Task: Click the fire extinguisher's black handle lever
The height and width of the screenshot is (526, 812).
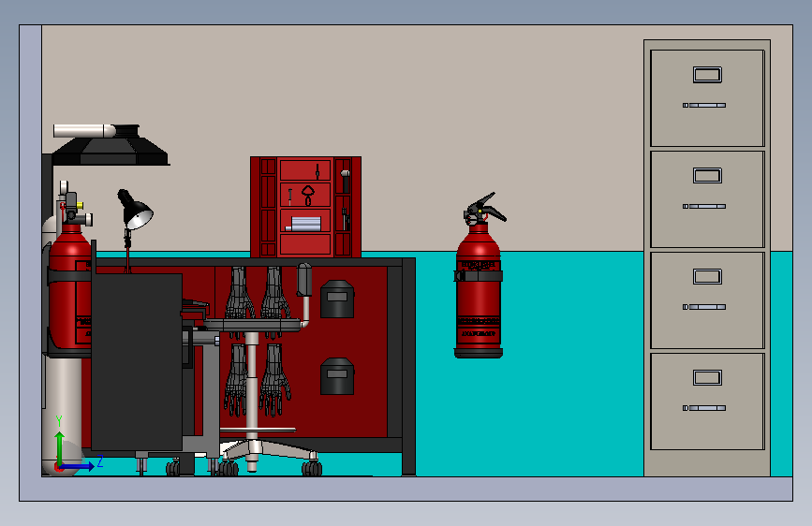Action: tap(486, 207)
